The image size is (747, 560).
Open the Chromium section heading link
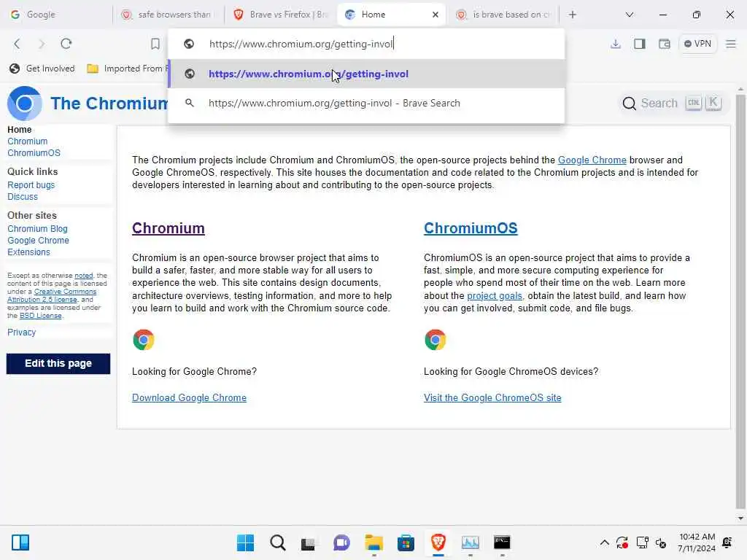(x=169, y=228)
